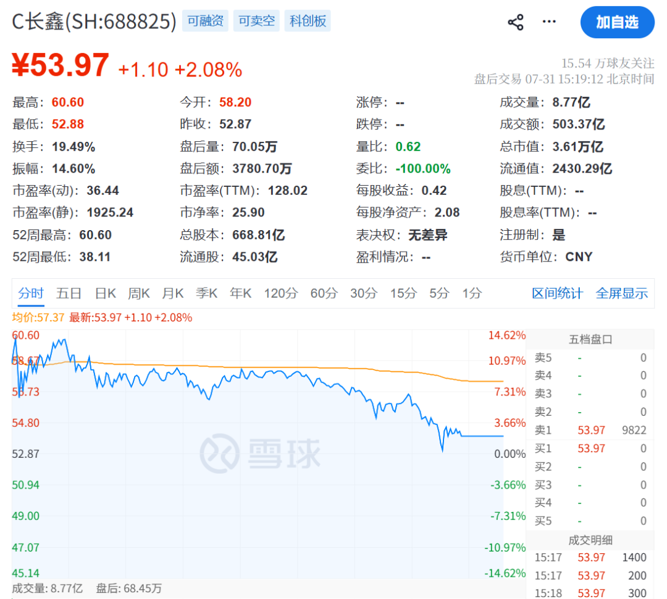Switch to the 五日 tab

point(68,293)
